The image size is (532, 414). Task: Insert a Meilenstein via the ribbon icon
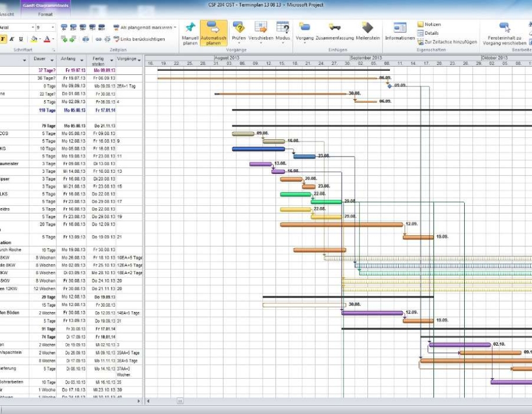[x=367, y=28]
